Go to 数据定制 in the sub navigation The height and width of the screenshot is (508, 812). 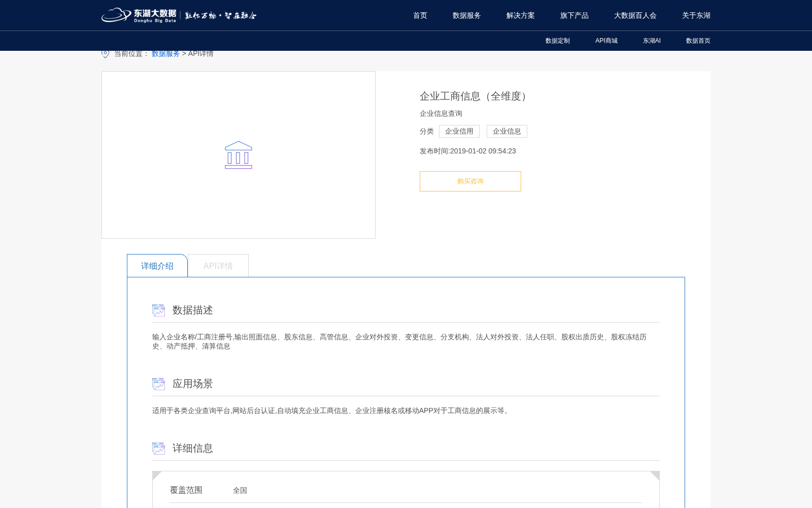tap(558, 41)
